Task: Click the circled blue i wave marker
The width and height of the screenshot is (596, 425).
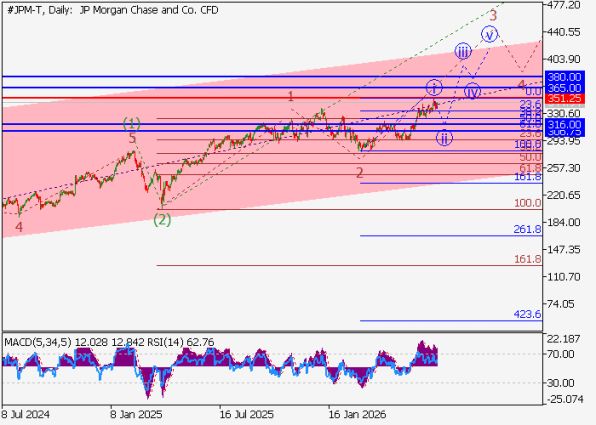Action: point(434,88)
